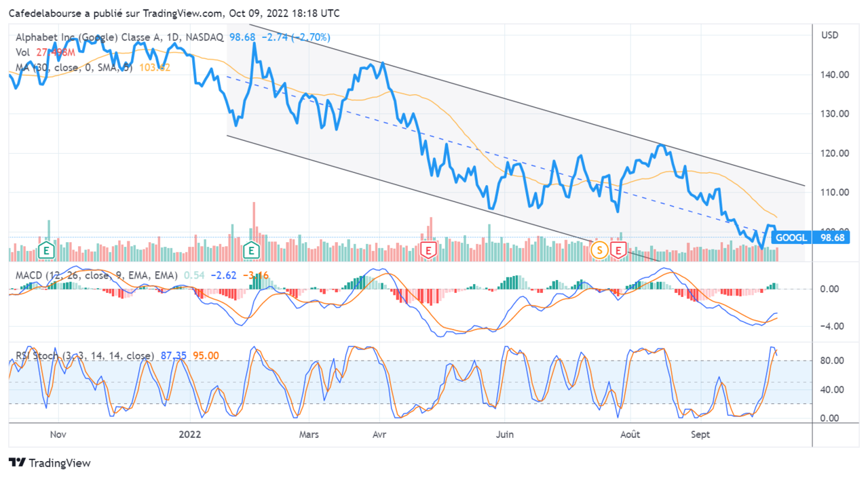Click the 140.00 price axis label
The height and width of the screenshot is (478, 868).
(x=834, y=75)
